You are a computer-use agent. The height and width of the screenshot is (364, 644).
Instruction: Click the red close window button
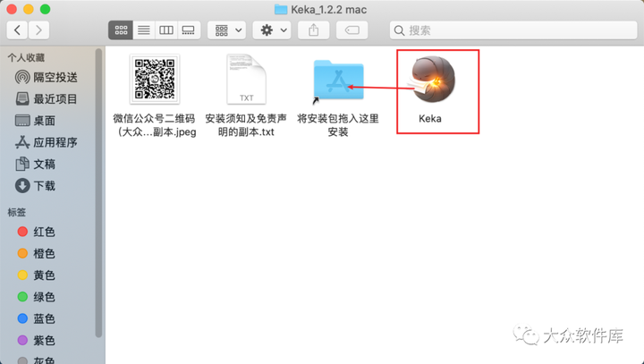click(x=12, y=9)
